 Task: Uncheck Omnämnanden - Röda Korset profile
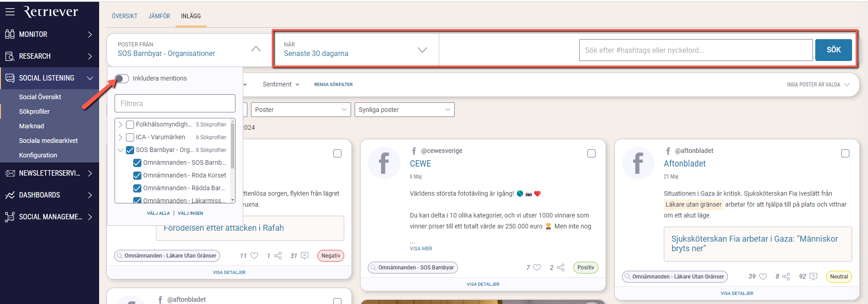click(x=137, y=175)
